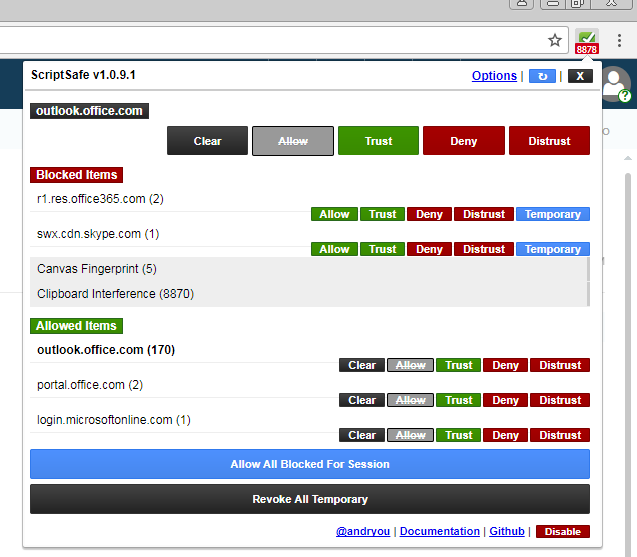Open the ScriptSafe Options link
This screenshot has height=557, width=637.
[494, 76]
